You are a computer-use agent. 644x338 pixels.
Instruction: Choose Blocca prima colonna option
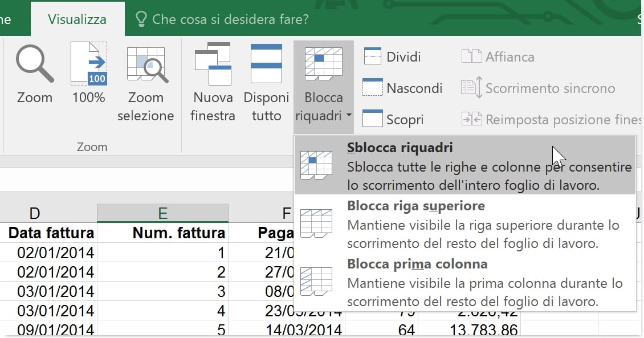click(x=466, y=282)
